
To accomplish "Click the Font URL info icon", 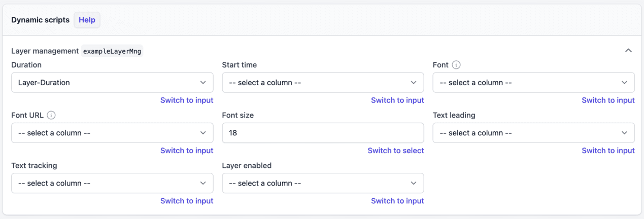I will click(51, 115).
